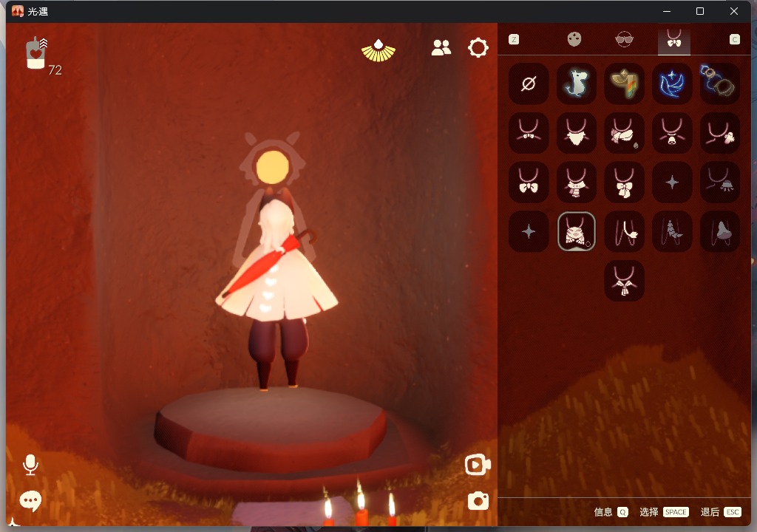757x532 pixels.
Task: Choose the blue glowing bird pendant
Action: click(672, 84)
